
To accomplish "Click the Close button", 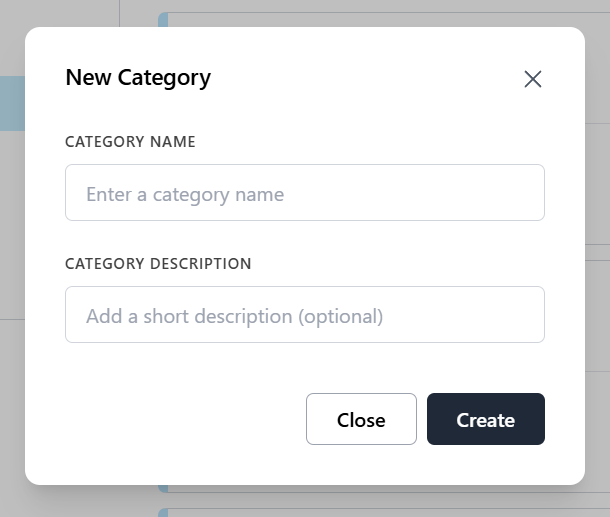I will click(361, 419).
